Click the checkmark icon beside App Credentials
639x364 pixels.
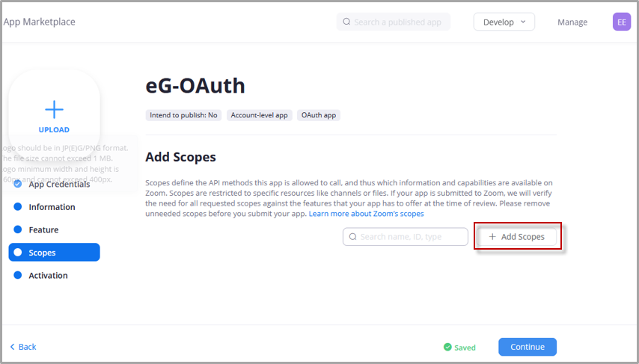[x=17, y=184]
